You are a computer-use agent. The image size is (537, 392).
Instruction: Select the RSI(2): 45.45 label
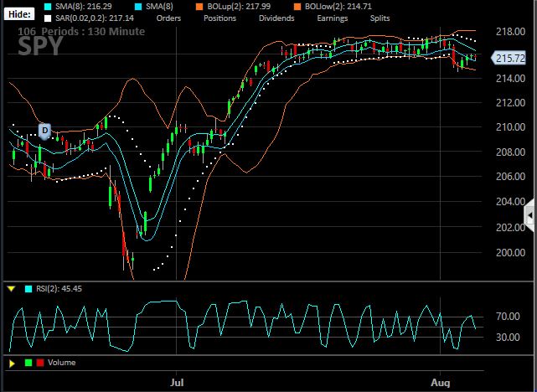(59, 289)
